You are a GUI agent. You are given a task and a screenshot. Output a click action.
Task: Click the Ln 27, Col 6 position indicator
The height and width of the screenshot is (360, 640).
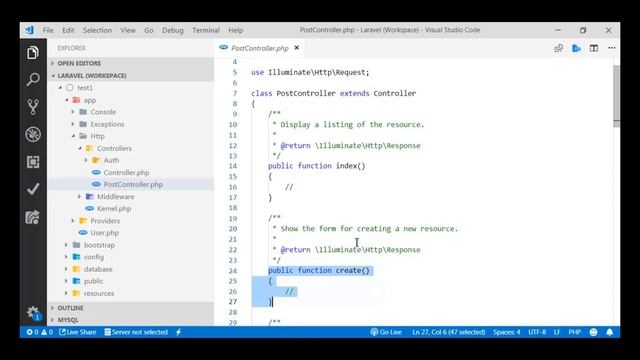tap(449, 332)
